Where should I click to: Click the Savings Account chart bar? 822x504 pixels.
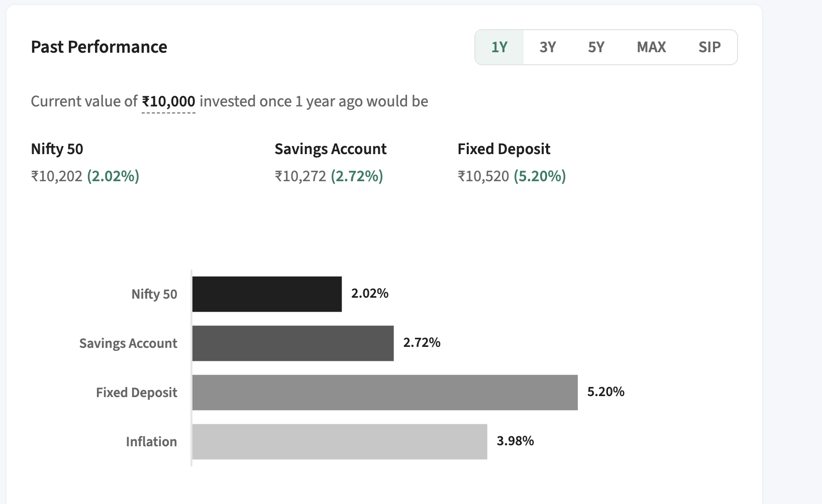(293, 343)
